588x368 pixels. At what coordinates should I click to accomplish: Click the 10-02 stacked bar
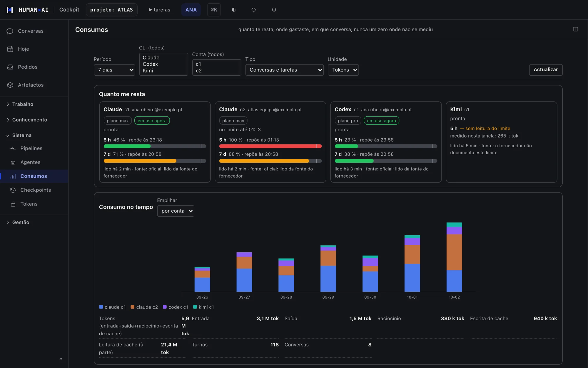(454, 257)
